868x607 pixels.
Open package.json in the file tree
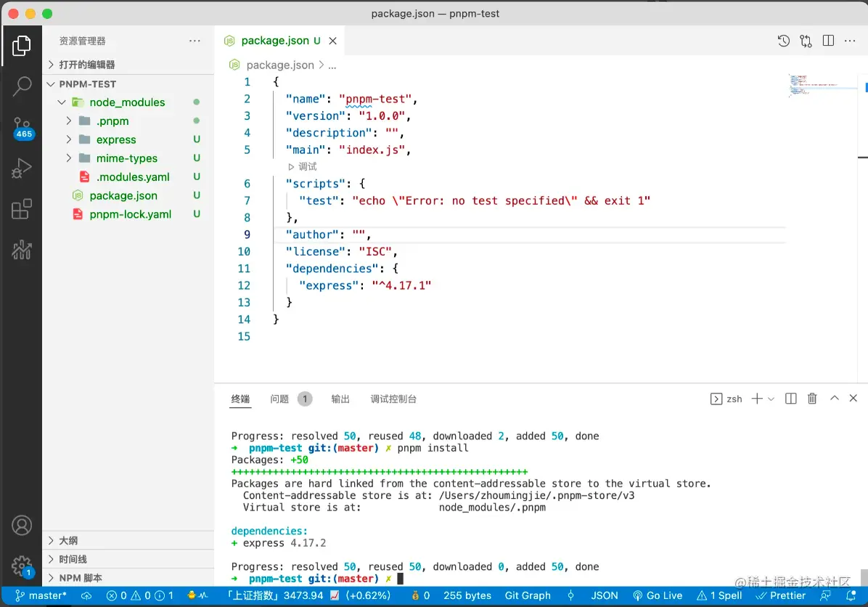point(128,195)
